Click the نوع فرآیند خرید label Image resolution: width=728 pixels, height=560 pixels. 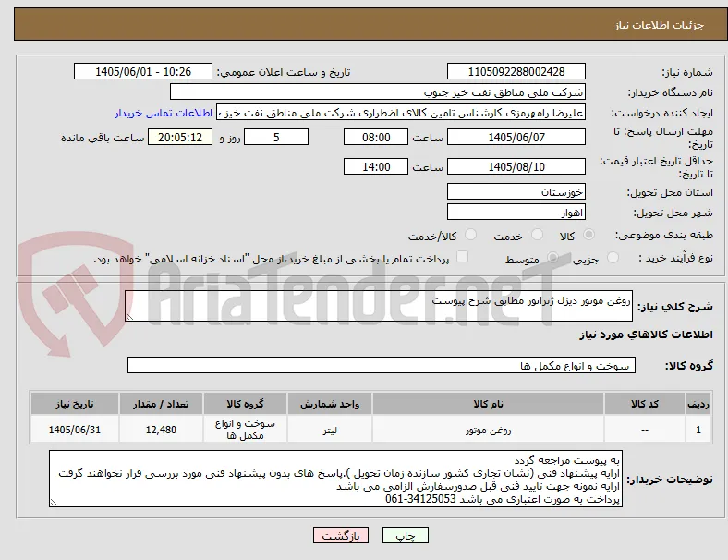click(x=675, y=258)
